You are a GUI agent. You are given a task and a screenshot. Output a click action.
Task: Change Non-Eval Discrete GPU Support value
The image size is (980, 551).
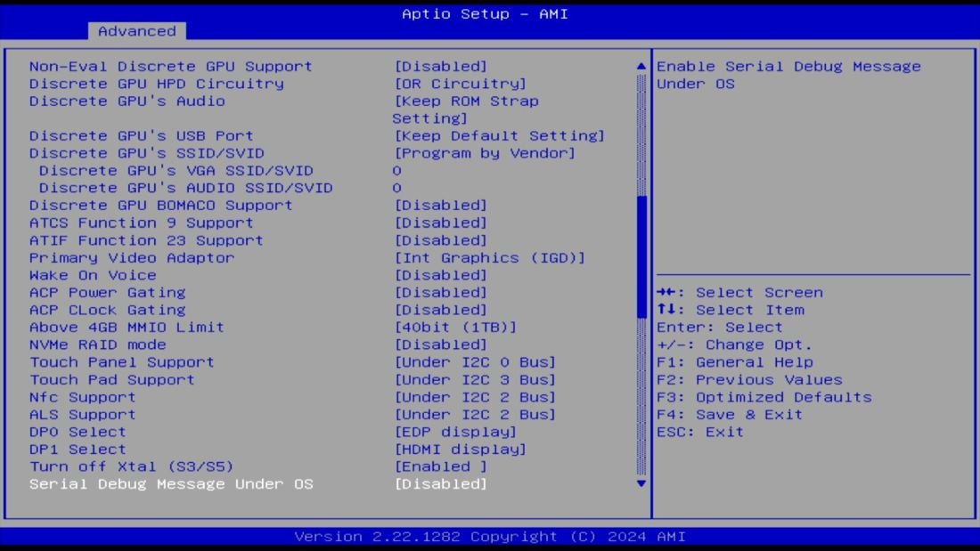click(x=441, y=66)
